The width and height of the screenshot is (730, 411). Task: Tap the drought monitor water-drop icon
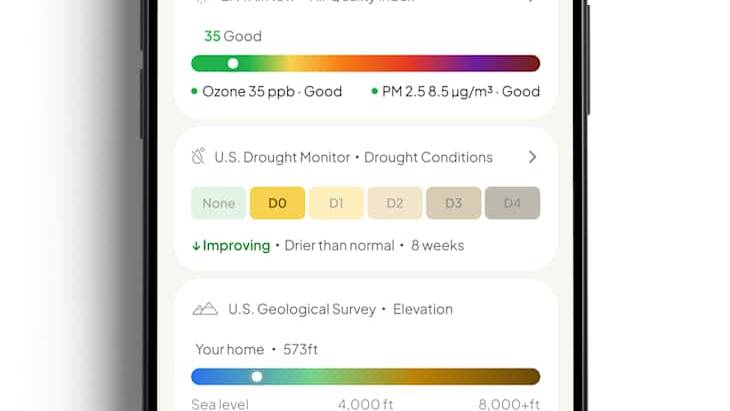198,156
